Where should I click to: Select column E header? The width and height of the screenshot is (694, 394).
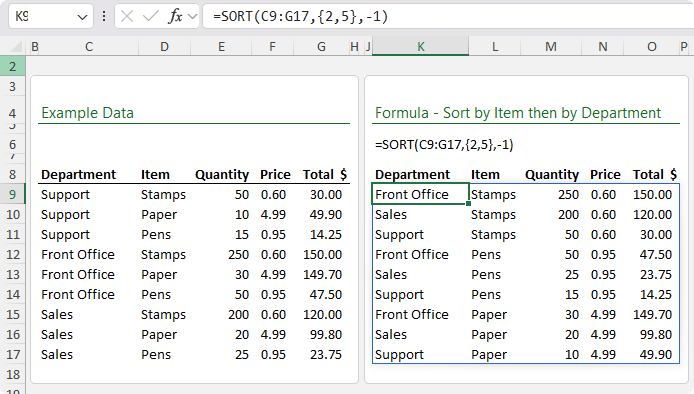click(221, 46)
